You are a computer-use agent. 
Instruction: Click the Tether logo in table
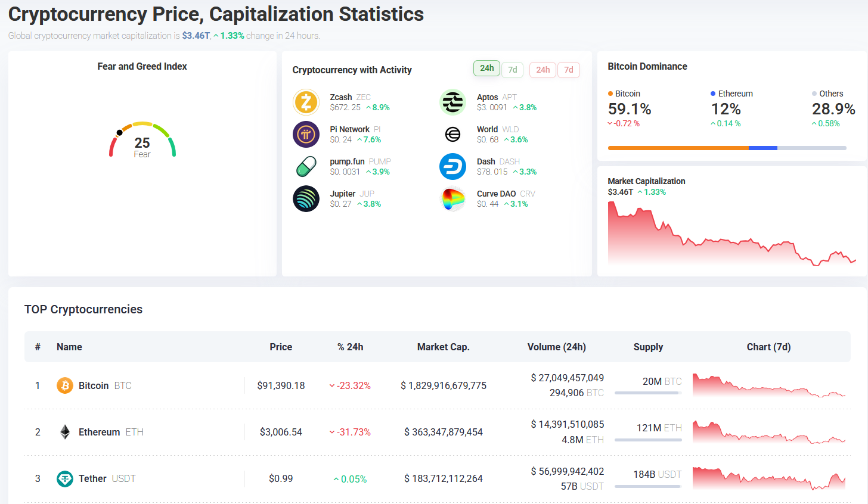point(64,478)
